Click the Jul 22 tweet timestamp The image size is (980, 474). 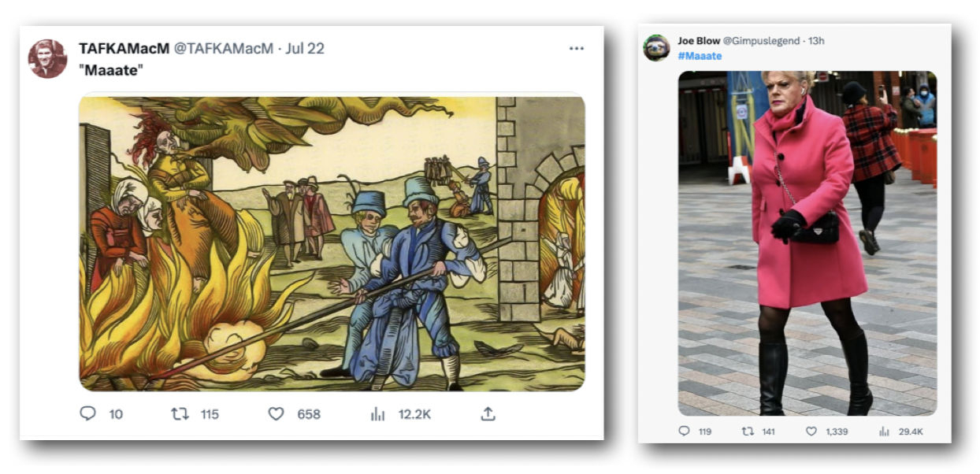(x=305, y=49)
